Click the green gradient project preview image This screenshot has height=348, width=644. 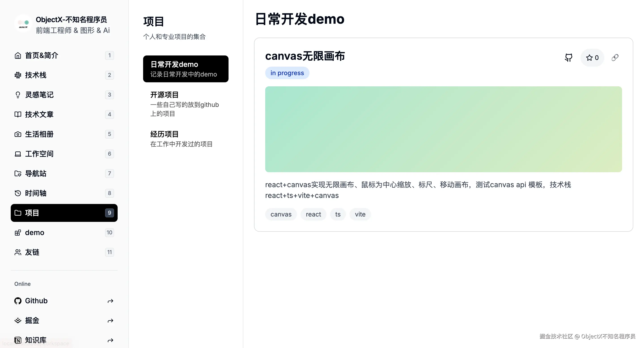443,129
